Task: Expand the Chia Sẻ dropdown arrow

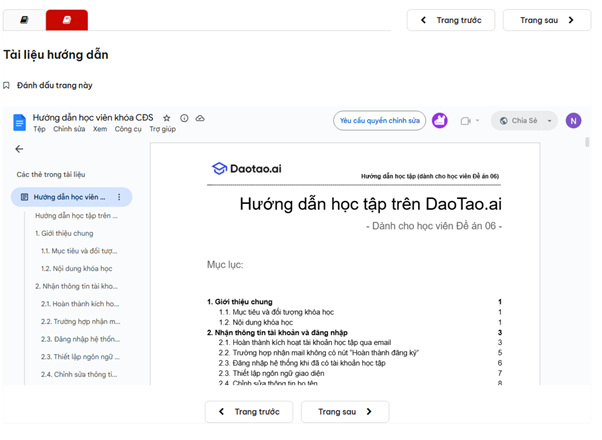Action: [550, 121]
